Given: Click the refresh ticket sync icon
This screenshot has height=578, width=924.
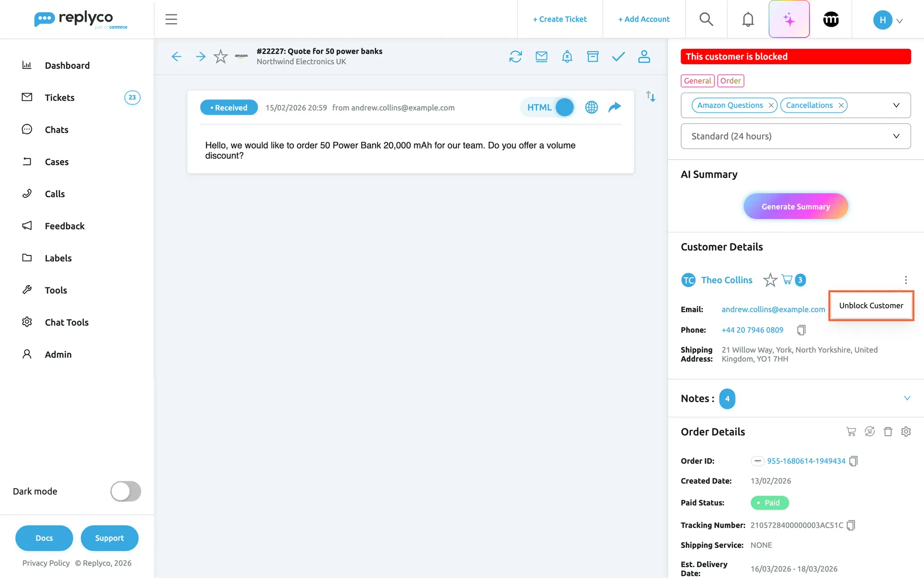Looking at the screenshot, I should pyautogui.click(x=515, y=57).
